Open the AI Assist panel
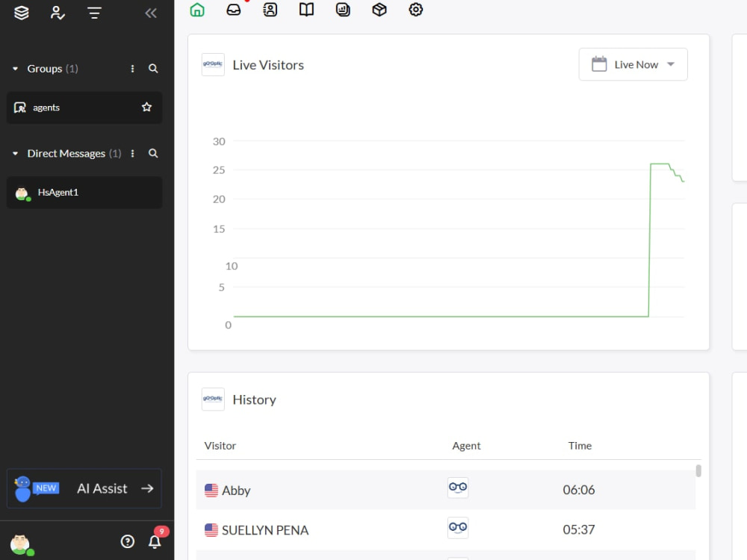 click(84, 488)
